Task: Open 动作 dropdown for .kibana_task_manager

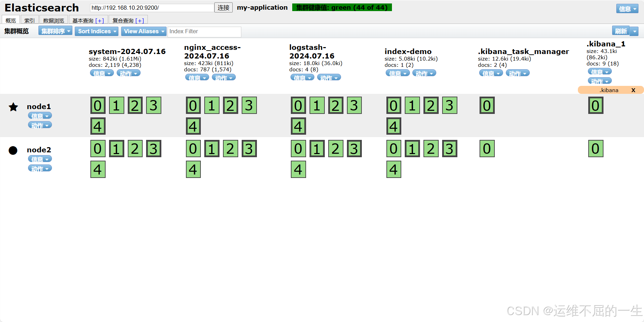Action: [518, 73]
